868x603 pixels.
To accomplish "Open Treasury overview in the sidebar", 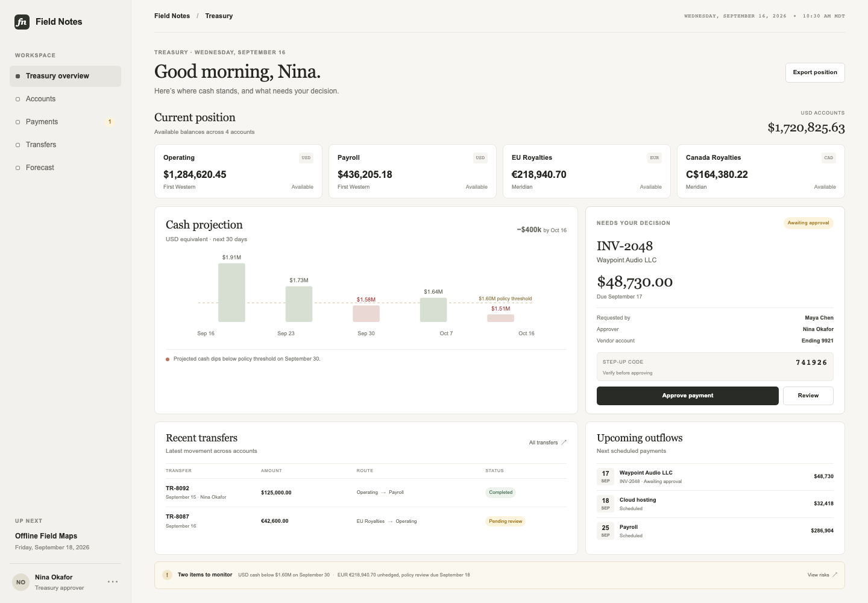I will (x=65, y=76).
